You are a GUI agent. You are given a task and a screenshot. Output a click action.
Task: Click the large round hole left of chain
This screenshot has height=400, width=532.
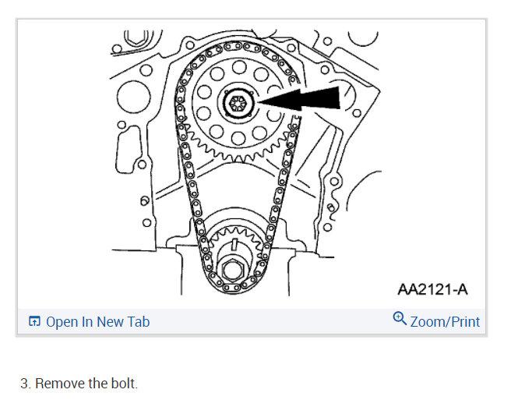pos(133,97)
